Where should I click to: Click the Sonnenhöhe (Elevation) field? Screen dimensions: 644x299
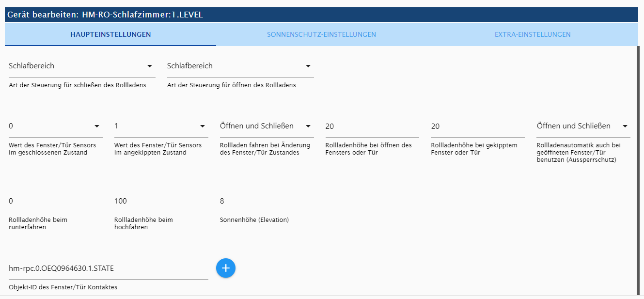point(267,201)
